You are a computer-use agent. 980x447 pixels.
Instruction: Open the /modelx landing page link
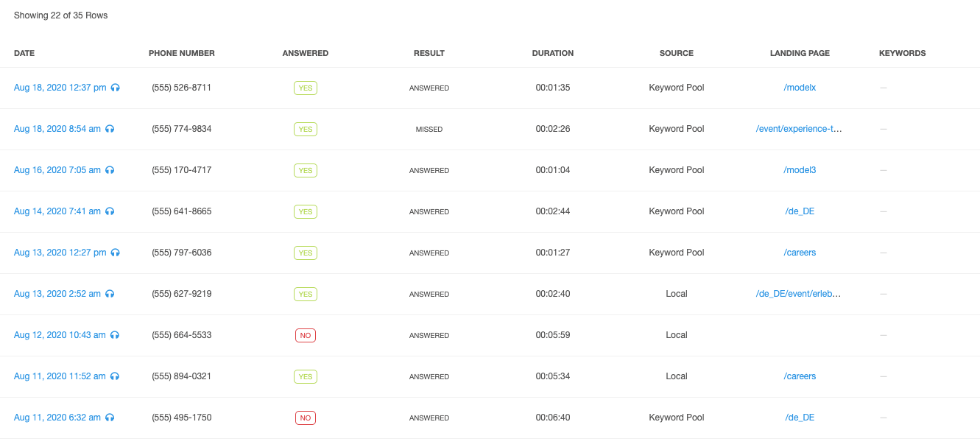click(800, 88)
